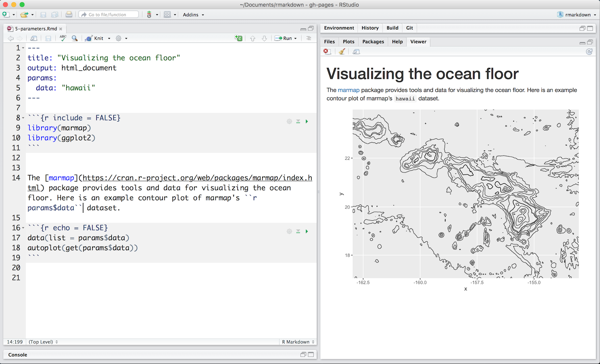Refresh the Viewer pane
Screen dimensions: 600x364
coord(589,51)
